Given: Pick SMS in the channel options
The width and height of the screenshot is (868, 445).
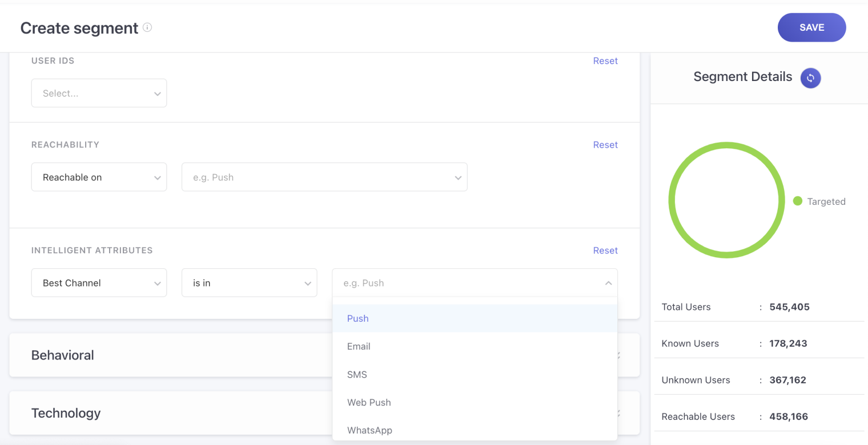Looking at the screenshot, I should click(x=357, y=374).
